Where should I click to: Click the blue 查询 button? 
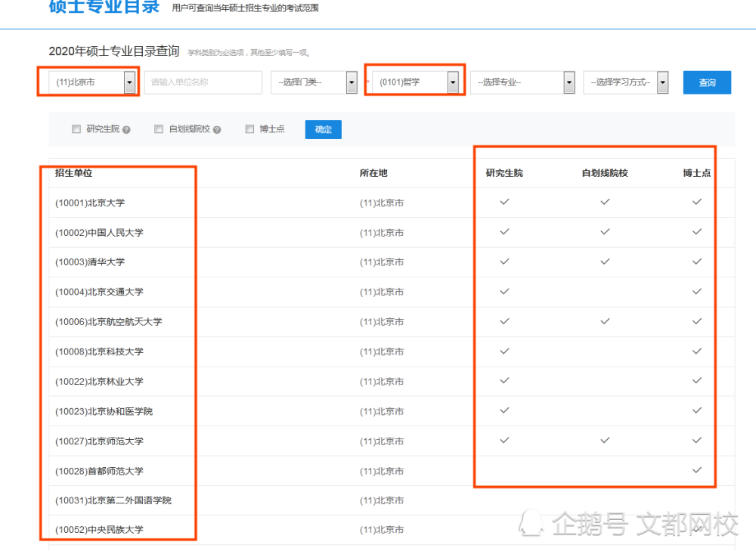click(707, 82)
